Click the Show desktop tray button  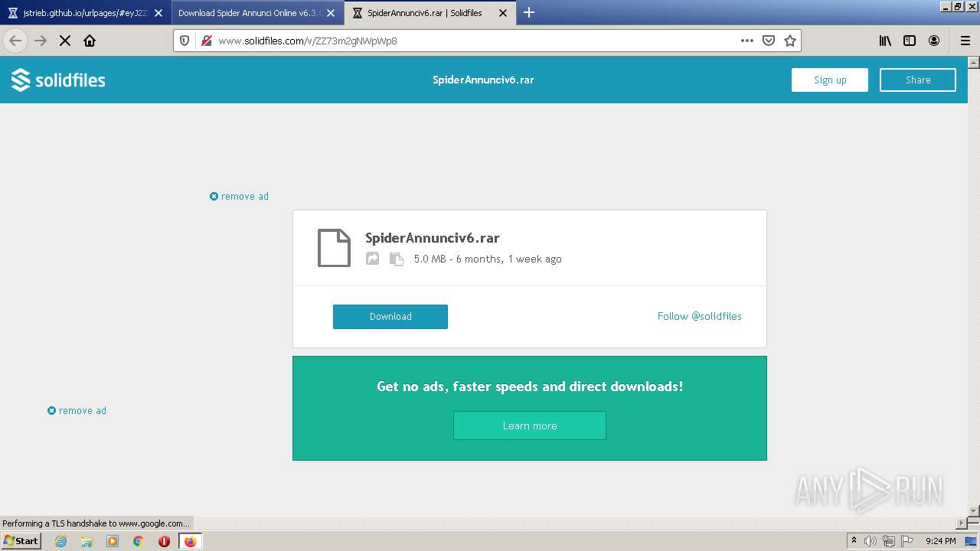pyautogui.click(x=971, y=541)
